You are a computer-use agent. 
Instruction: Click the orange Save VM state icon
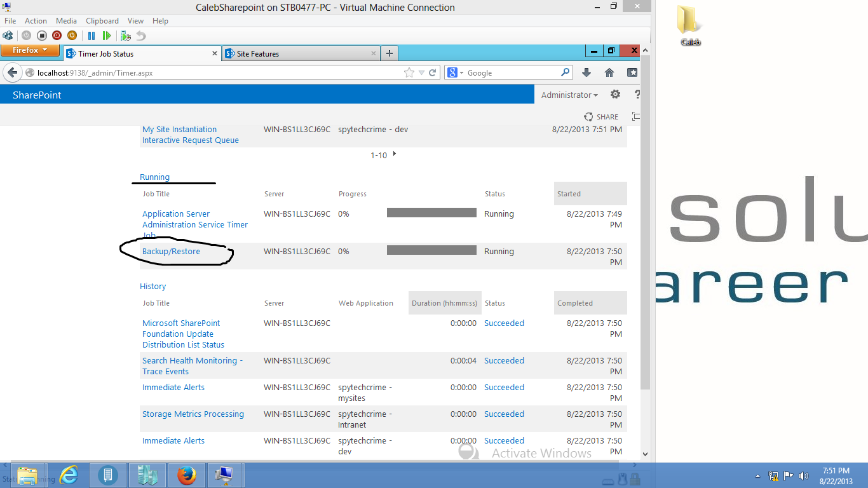[x=72, y=36]
